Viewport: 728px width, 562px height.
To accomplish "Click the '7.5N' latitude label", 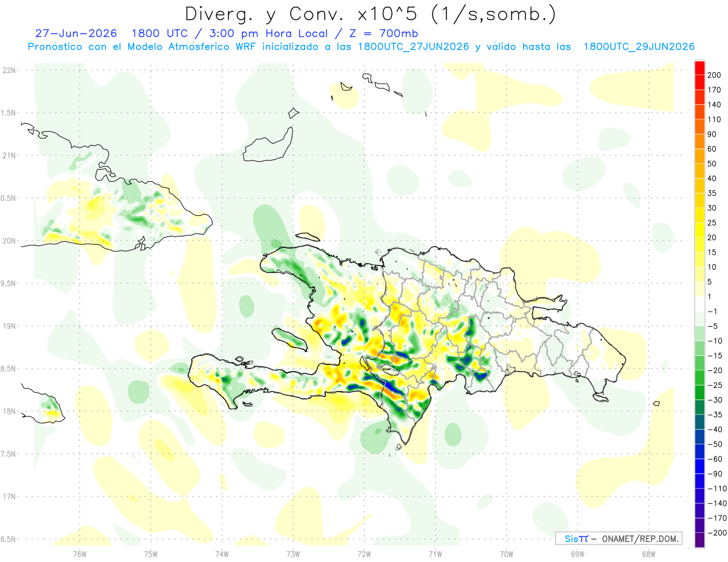I will tap(8, 453).
